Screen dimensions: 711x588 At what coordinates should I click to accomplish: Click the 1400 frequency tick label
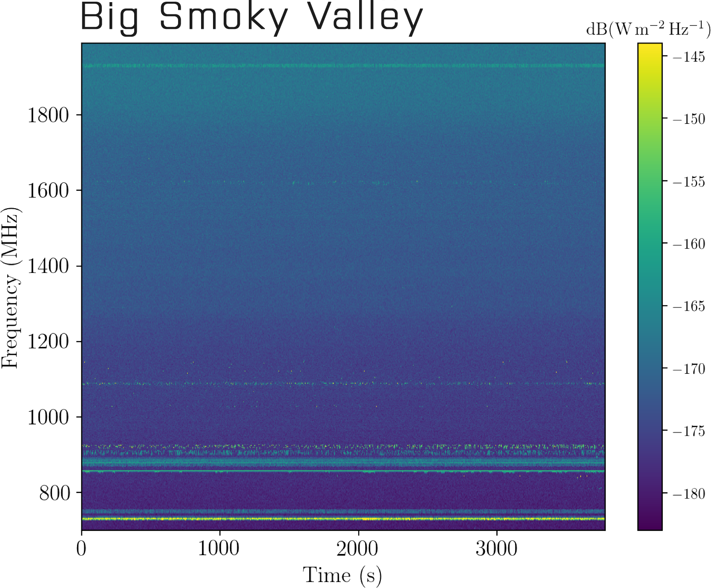[x=48, y=266]
